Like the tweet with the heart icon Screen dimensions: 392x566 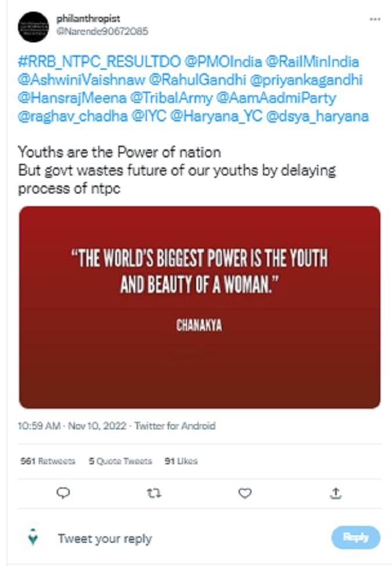pos(245,493)
